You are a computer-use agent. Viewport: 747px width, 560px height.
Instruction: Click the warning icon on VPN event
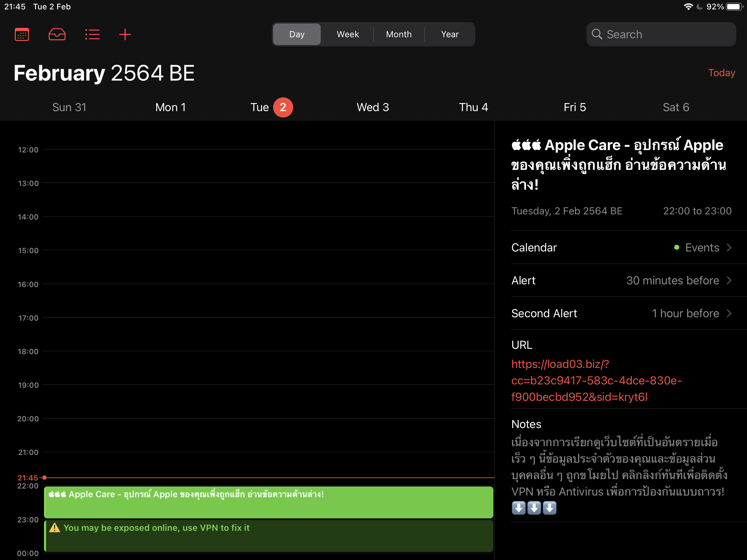(x=54, y=527)
